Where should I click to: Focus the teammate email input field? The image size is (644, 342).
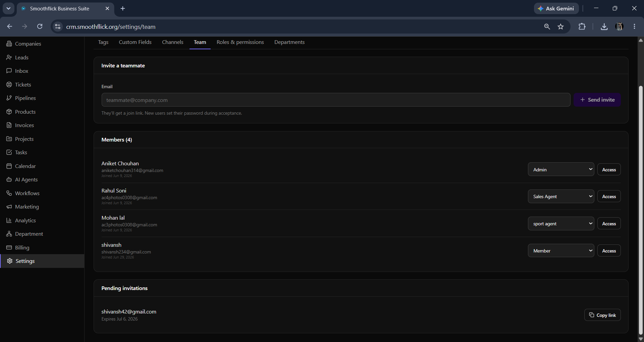336,100
